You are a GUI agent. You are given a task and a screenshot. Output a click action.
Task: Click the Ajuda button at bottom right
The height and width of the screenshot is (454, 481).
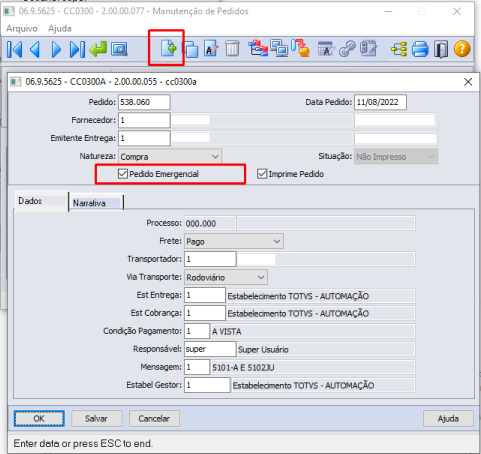448,418
